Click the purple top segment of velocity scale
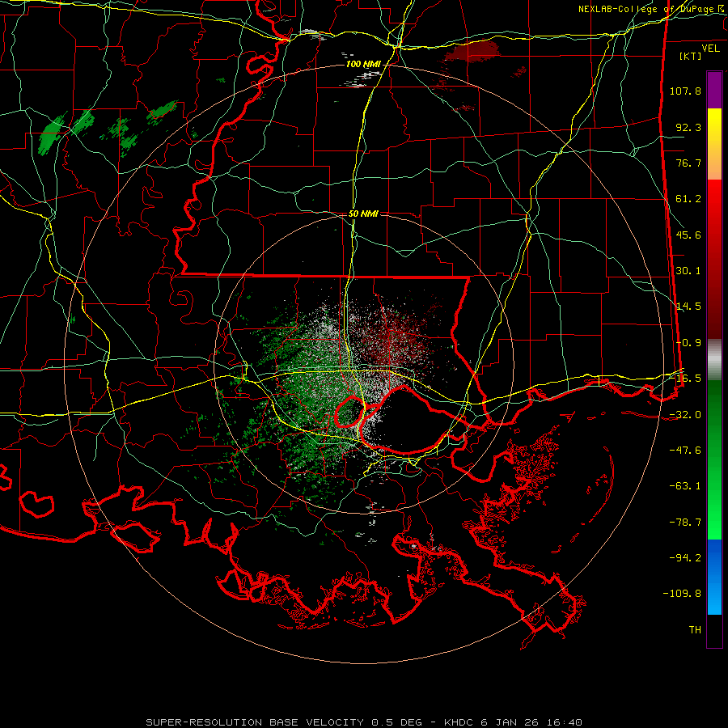 tap(714, 90)
